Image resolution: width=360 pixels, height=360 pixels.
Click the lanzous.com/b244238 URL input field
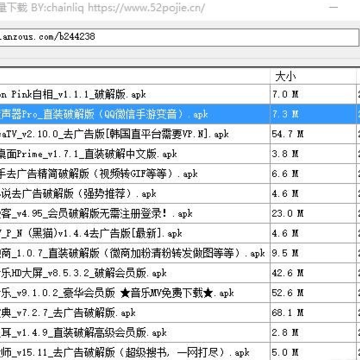(x=179, y=37)
